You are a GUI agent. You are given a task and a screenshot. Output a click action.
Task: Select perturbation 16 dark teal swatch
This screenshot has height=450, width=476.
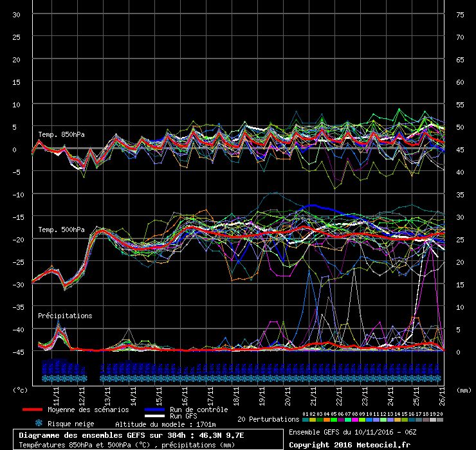pyautogui.click(x=411, y=420)
